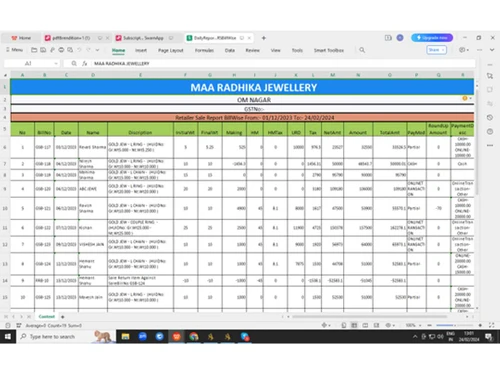Screen dimensions: 500x375
Task: Click the search magnifier icon in ribbon
Action: [x=362, y=50]
